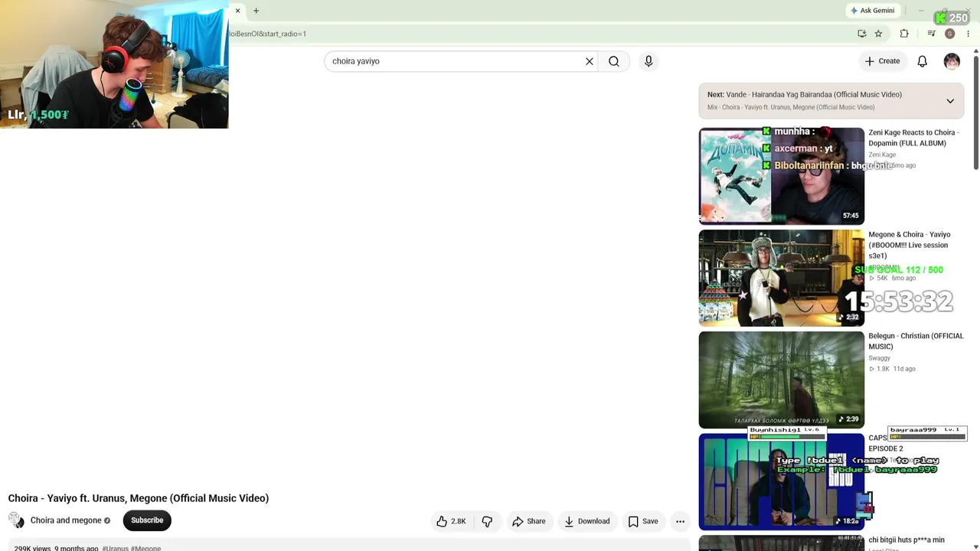Subscribe to Choira and megone
Image resolution: width=980 pixels, height=551 pixels.
[147, 520]
